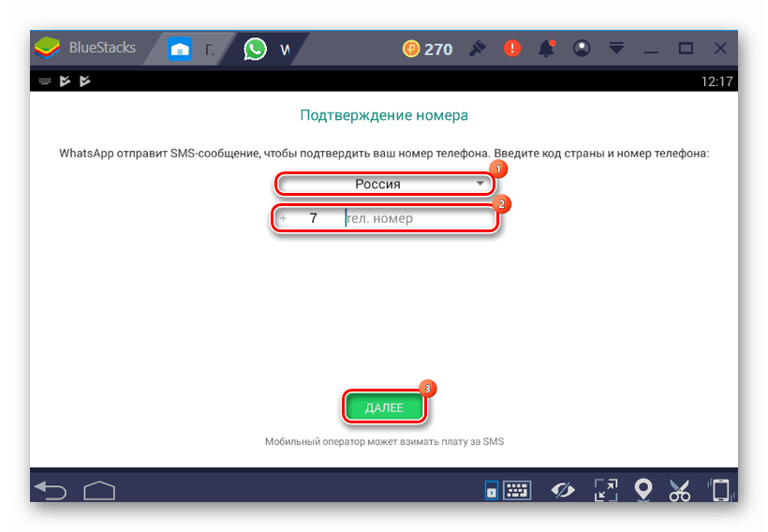The height and width of the screenshot is (532, 768).
Task: Open the location pin tool
Action: click(x=643, y=490)
